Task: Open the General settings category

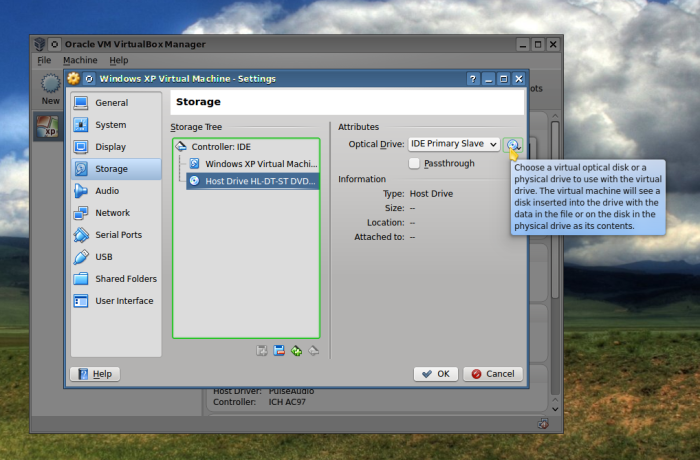Action: click(116, 103)
